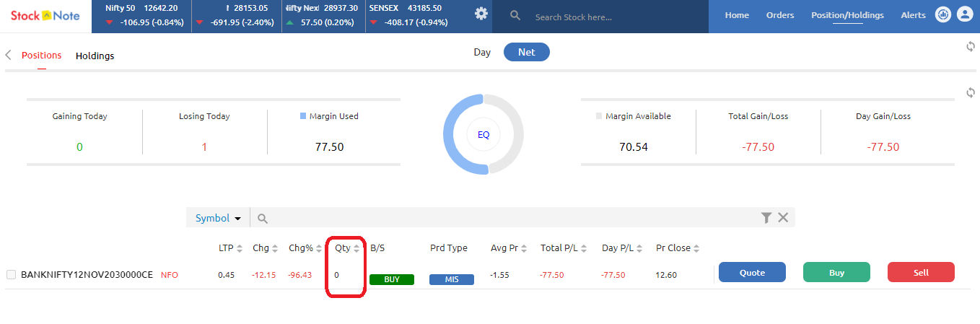Clear symbol search with X icon
The height and width of the screenshot is (324, 980).
click(x=783, y=218)
